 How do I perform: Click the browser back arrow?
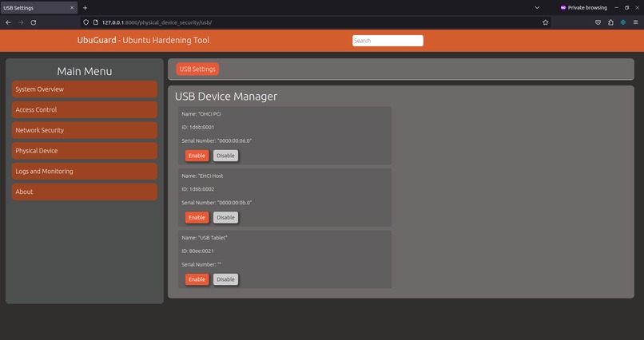(8, 22)
